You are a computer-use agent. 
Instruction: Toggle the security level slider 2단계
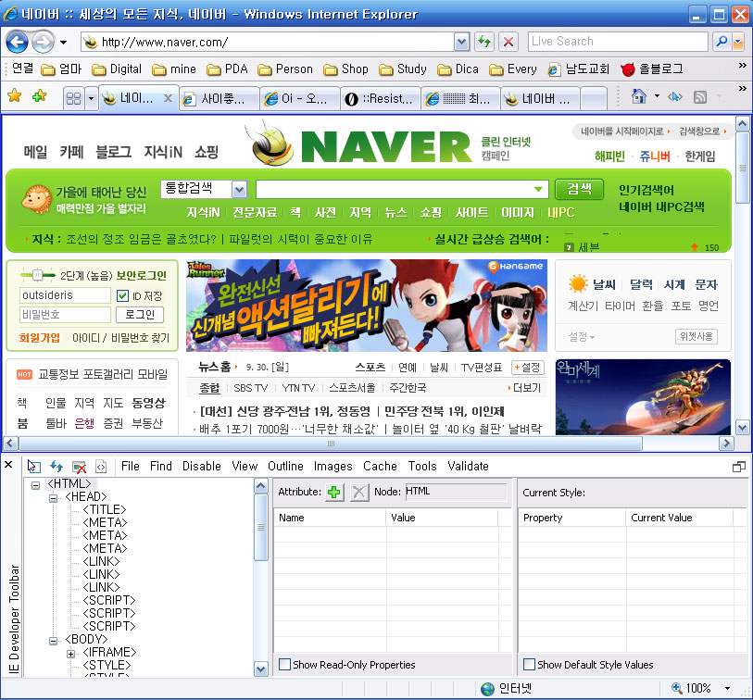(37, 275)
